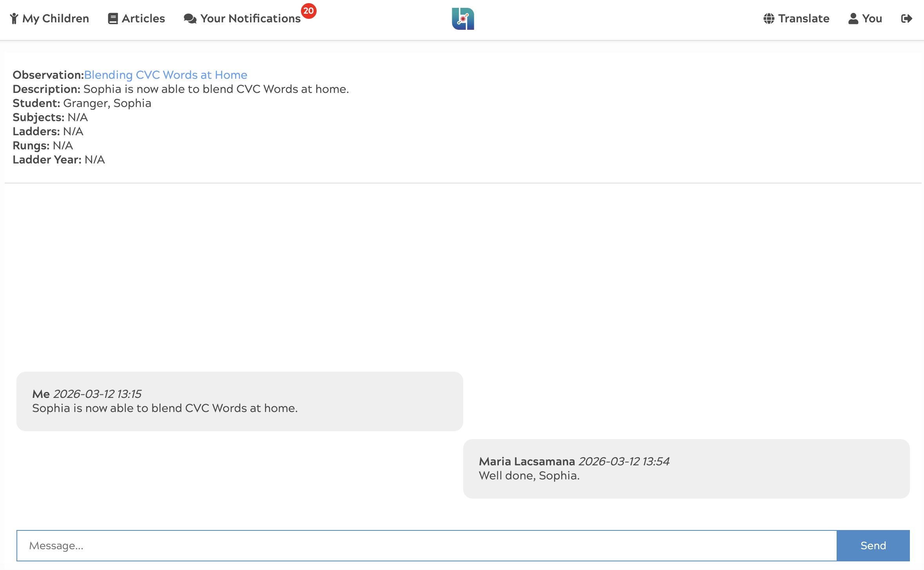This screenshot has width=924, height=570.
Task: Open the My Children menu
Action: pyautogui.click(x=56, y=18)
